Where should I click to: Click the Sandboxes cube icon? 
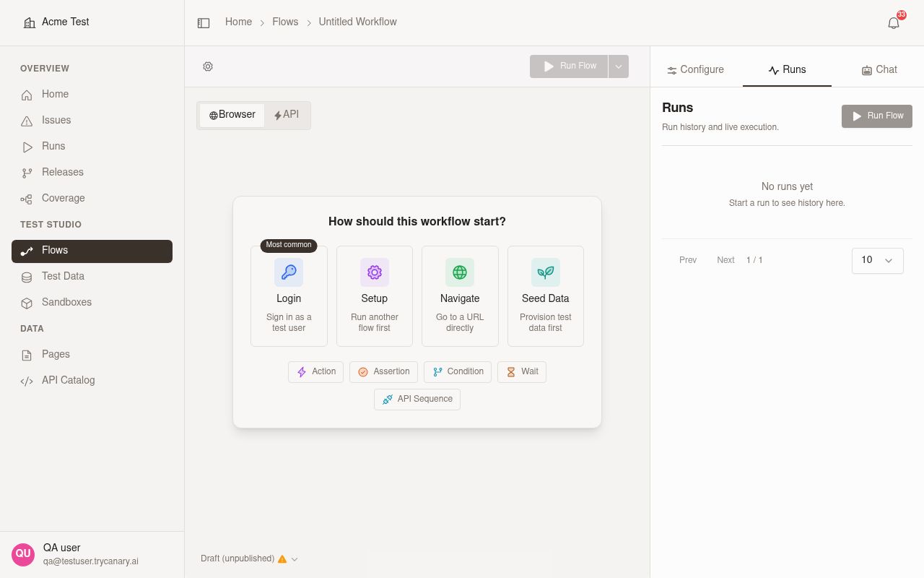(x=27, y=303)
